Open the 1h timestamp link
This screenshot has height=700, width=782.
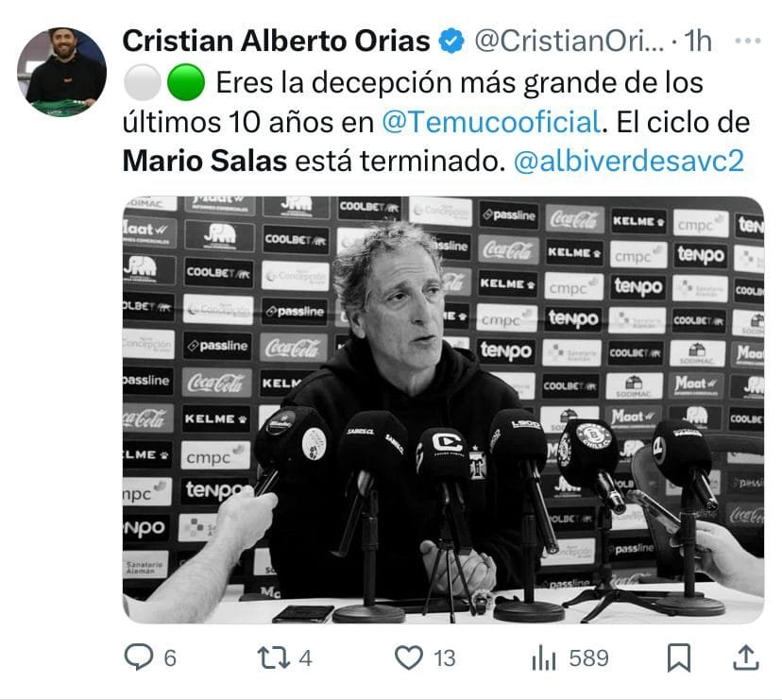click(698, 41)
